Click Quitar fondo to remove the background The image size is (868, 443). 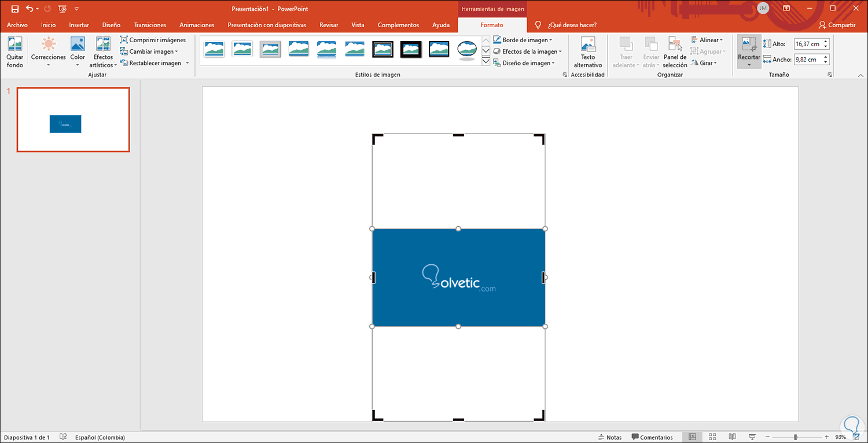[x=15, y=53]
